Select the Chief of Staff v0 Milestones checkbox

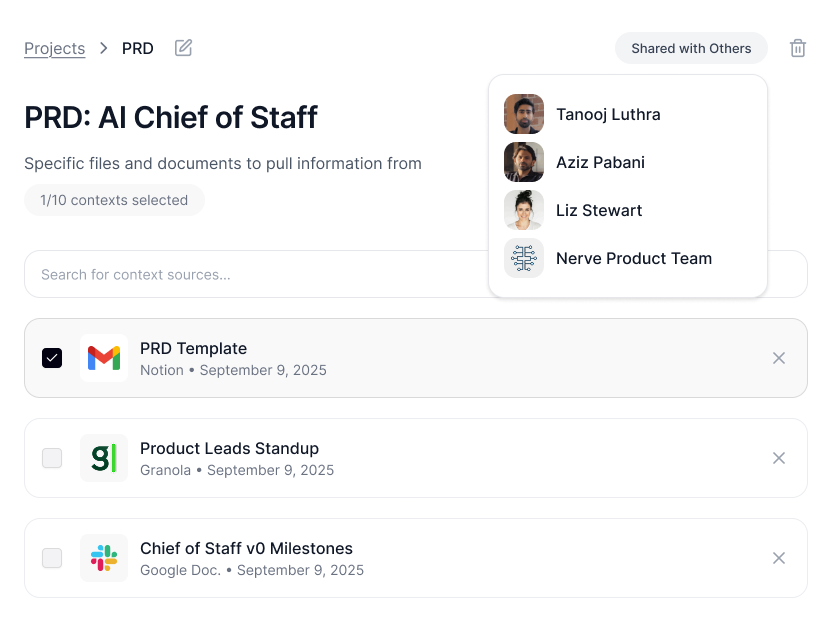[52, 558]
